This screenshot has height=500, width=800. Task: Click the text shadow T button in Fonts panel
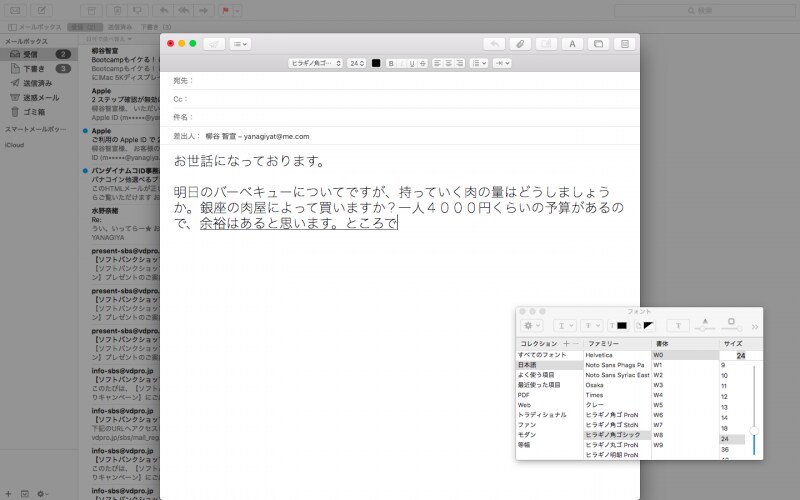tap(678, 326)
